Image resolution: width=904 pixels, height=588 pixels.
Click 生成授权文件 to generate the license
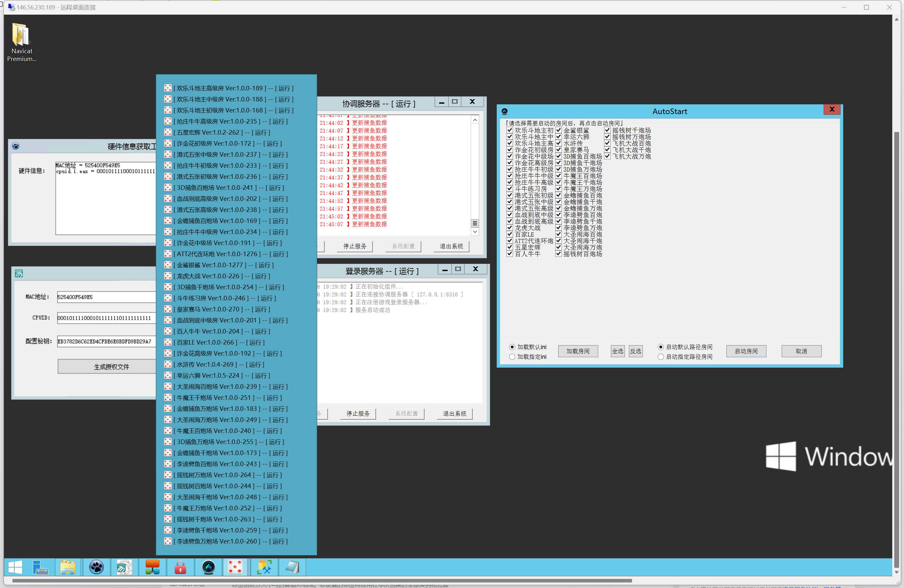[111, 367]
